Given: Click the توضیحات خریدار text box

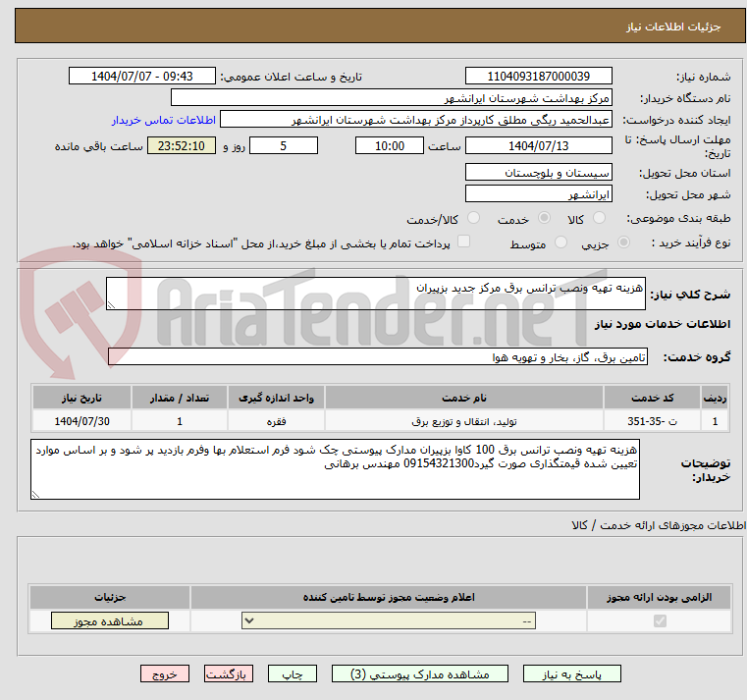Looking at the screenshot, I should pyautogui.click(x=336, y=470).
